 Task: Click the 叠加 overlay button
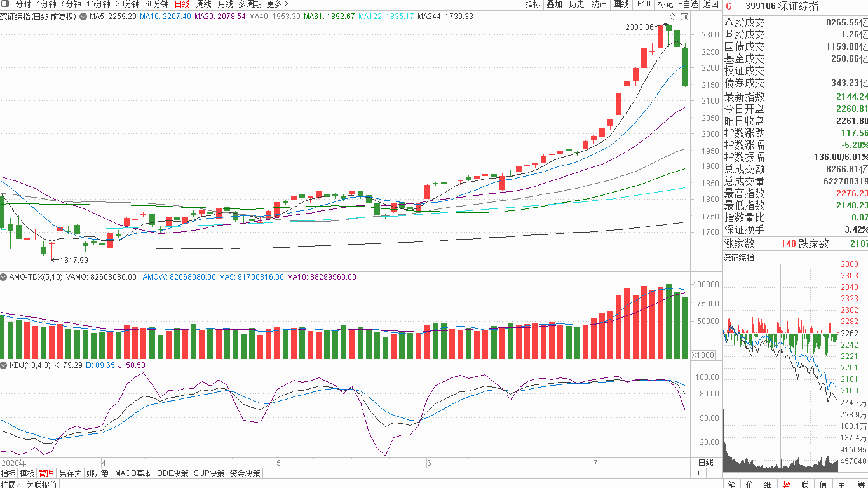(554, 4)
